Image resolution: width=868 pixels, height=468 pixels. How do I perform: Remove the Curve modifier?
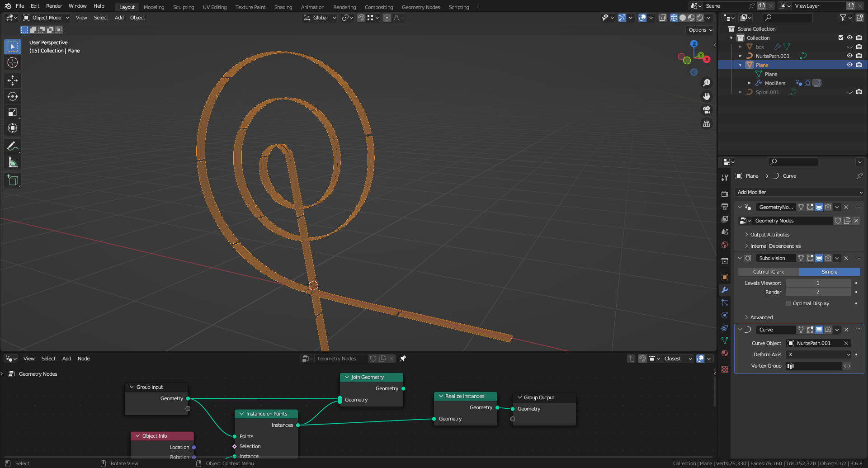click(x=846, y=330)
